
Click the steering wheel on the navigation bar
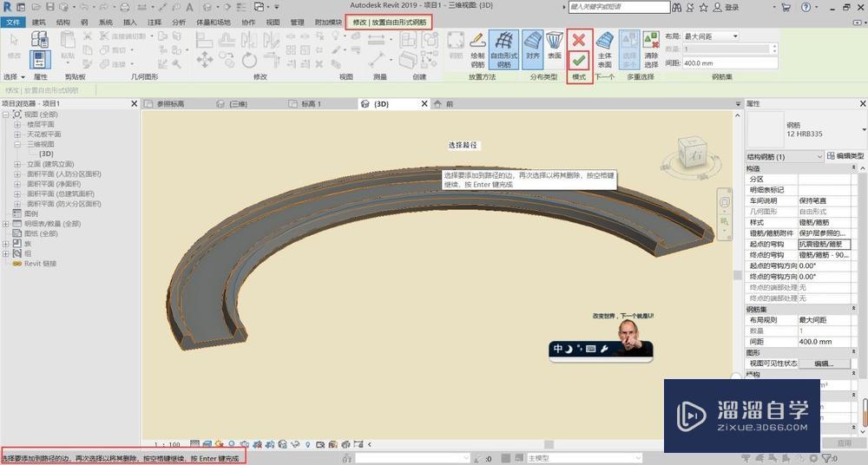[725, 203]
